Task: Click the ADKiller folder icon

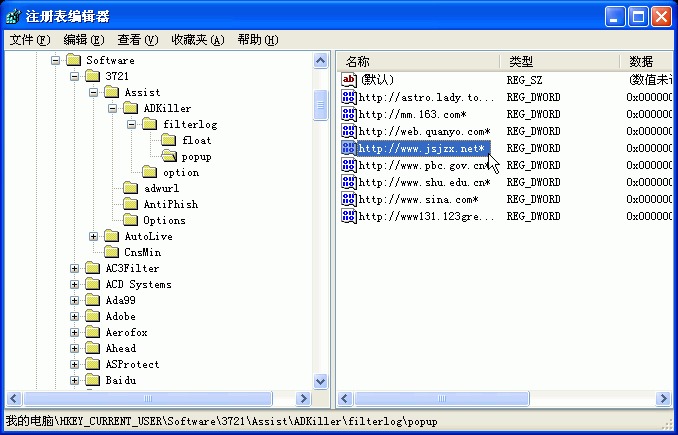Action: tap(131, 108)
